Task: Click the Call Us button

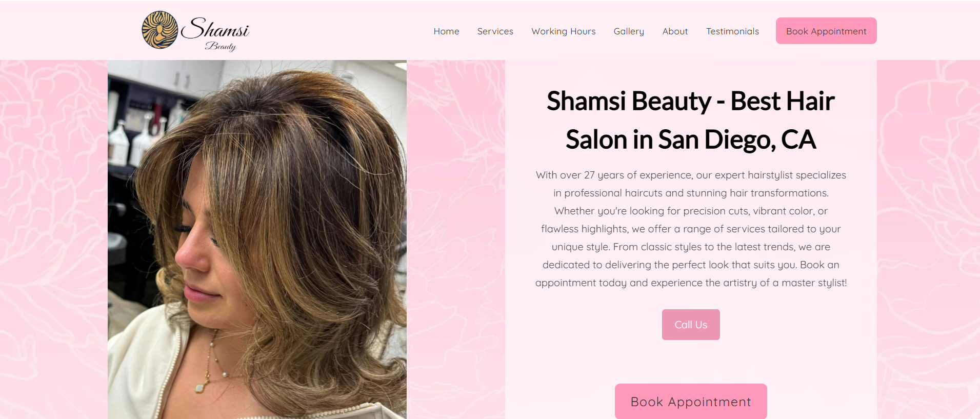Action: (x=691, y=325)
